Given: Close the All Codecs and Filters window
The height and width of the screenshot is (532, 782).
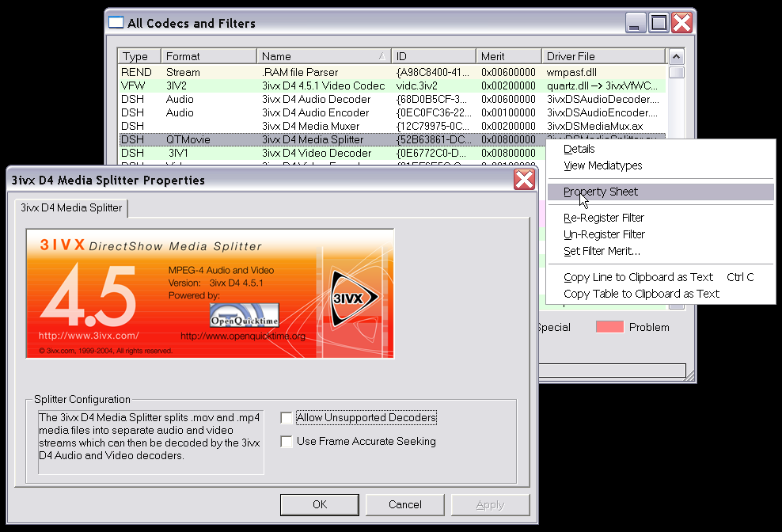Looking at the screenshot, I should [x=681, y=23].
